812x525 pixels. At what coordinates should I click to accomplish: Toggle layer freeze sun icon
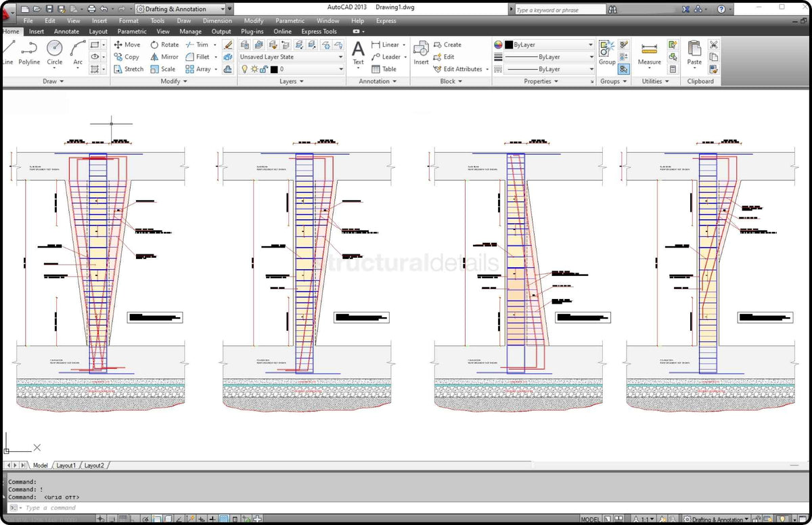254,69
